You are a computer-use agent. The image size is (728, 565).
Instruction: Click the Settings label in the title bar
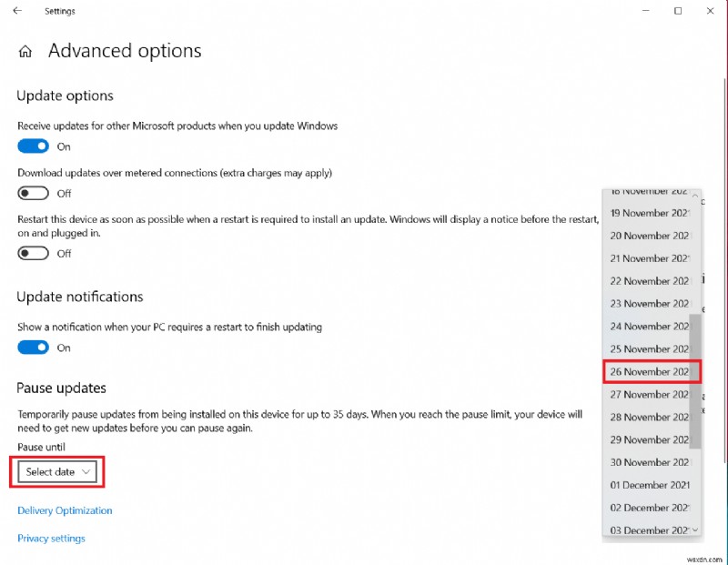[59, 11]
